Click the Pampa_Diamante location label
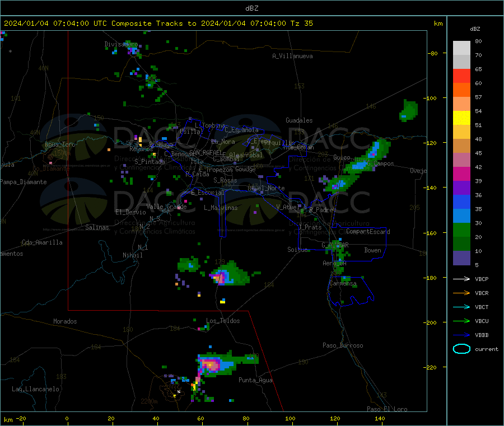The image size is (504, 426). tap(24, 182)
